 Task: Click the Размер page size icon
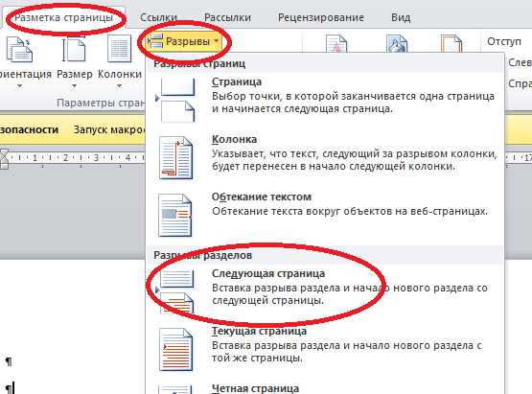[x=74, y=50]
